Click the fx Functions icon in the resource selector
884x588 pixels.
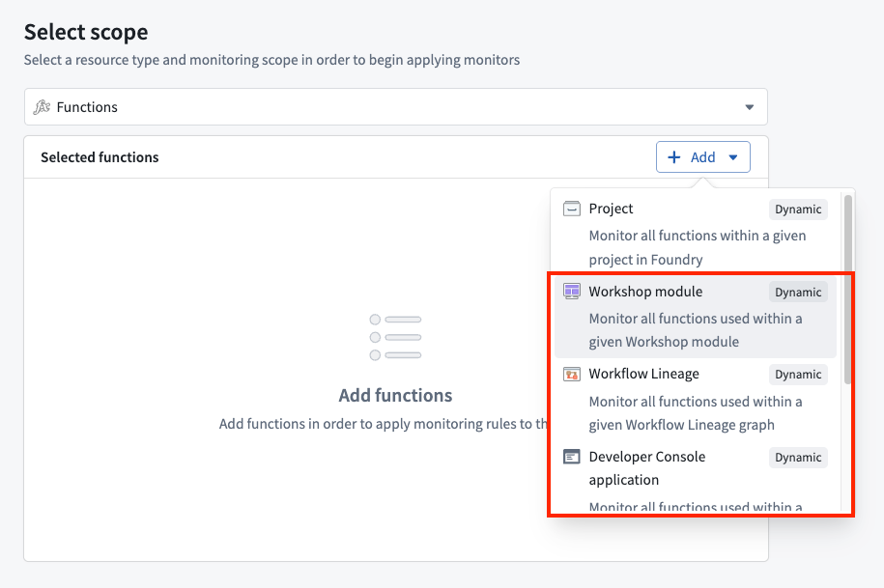(x=42, y=107)
